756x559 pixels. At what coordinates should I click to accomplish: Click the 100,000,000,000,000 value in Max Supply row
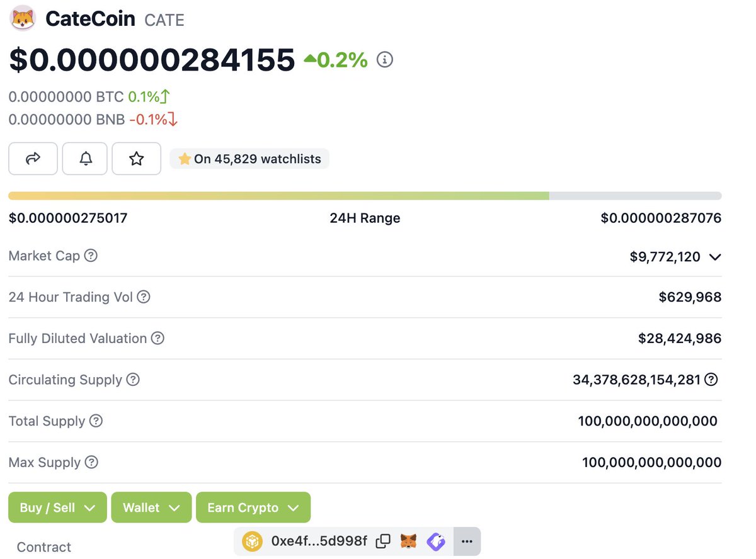click(651, 463)
